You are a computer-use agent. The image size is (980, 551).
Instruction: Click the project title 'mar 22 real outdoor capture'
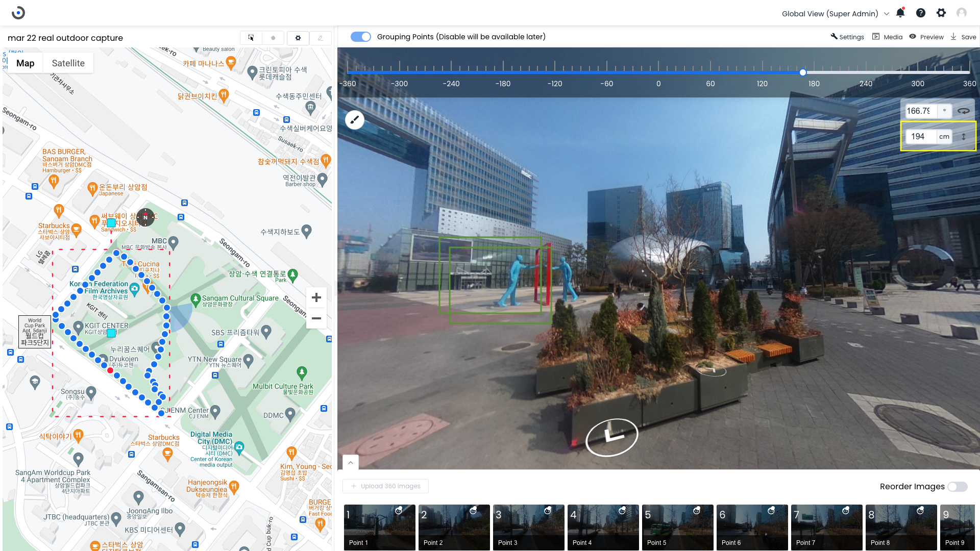coord(65,38)
